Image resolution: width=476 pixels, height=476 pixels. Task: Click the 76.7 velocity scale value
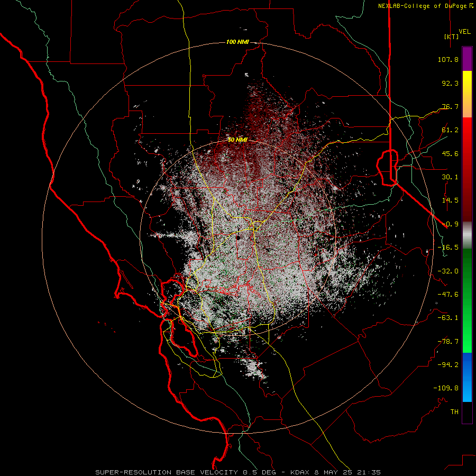[x=450, y=106]
